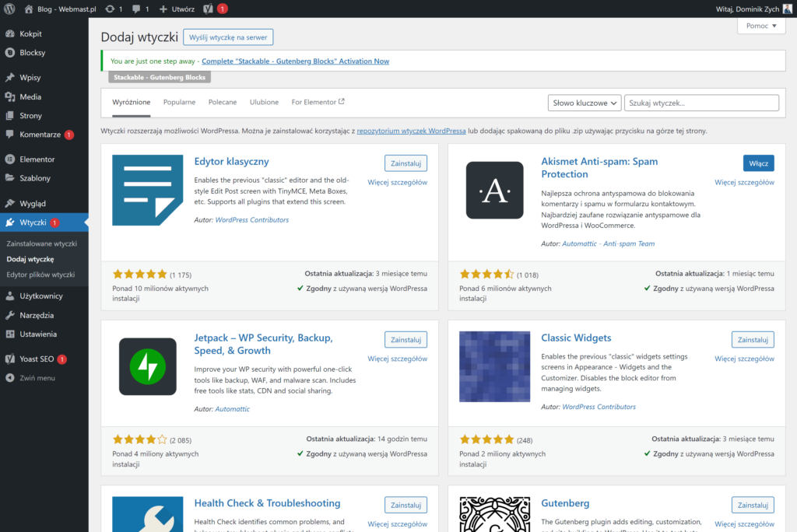797x532 pixels.
Task: Activate Akismet with the Włącz button
Action: point(758,163)
